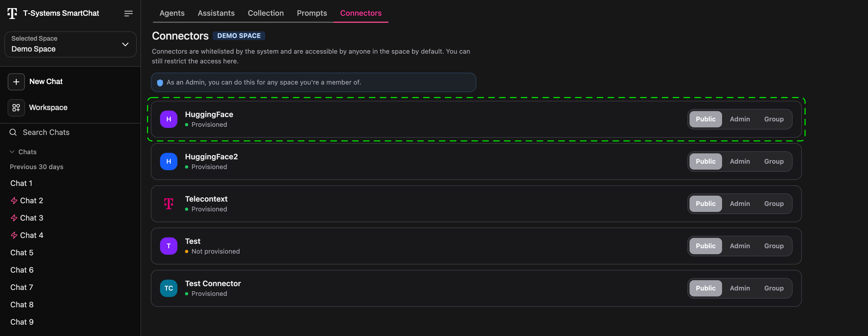Click the DEMO SPACE badge
Image resolution: width=868 pixels, height=336 pixels.
(239, 36)
